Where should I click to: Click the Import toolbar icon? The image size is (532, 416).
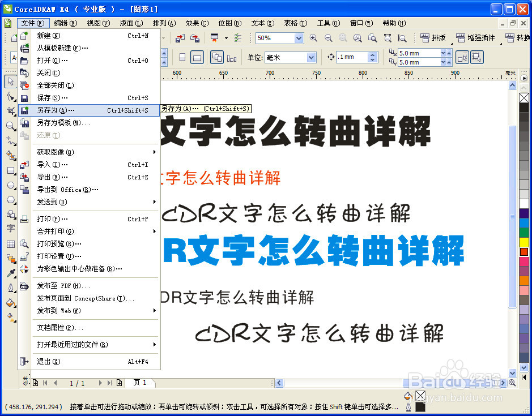pyautogui.click(x=180, y=38)
